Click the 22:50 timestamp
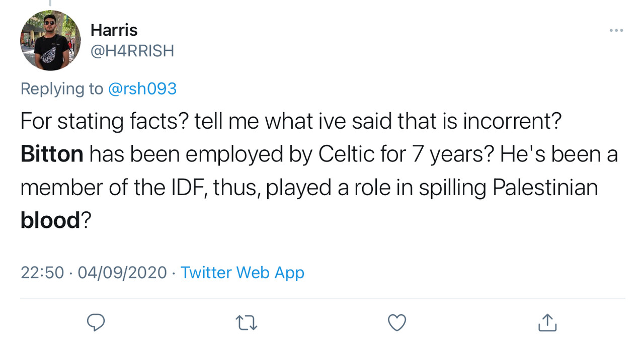Image resolution: width=644 pixels, height=344 pixels. [42, 273]
